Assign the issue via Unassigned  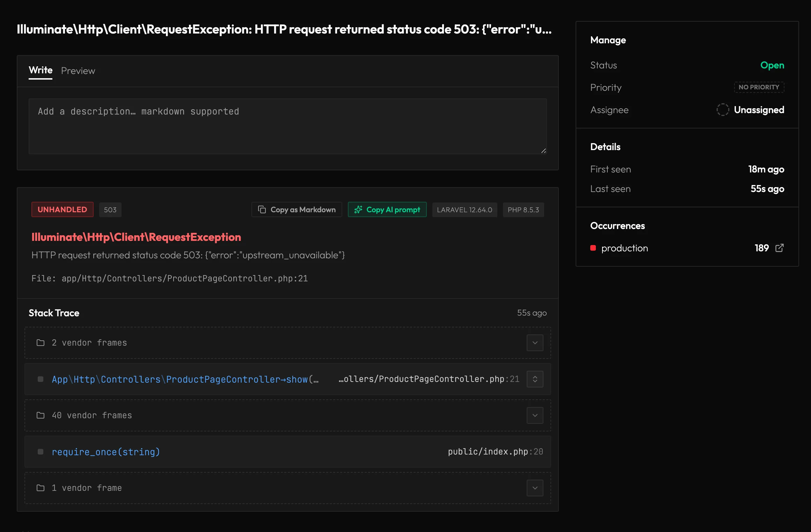click(759, 110)
